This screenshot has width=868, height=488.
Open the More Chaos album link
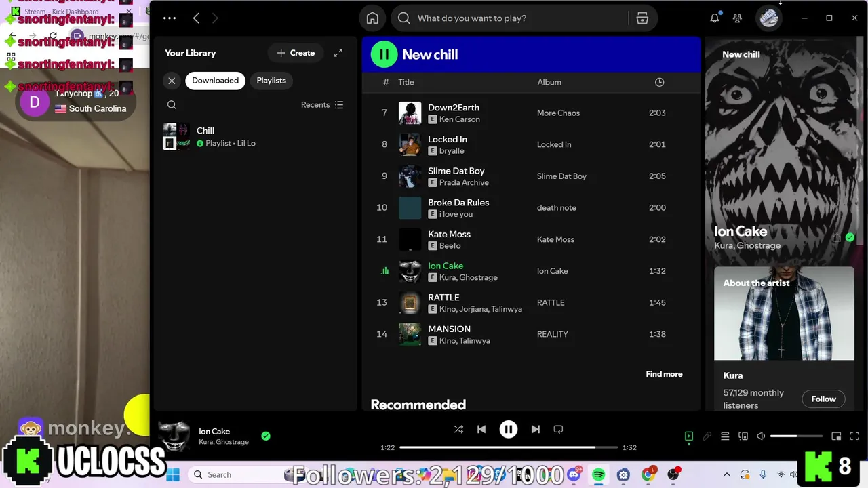558,113
